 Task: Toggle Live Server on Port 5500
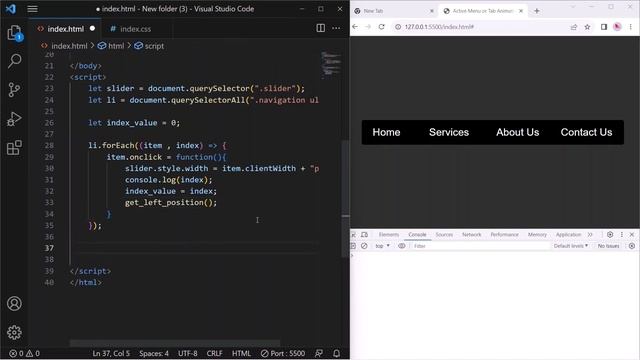(283, 353)
